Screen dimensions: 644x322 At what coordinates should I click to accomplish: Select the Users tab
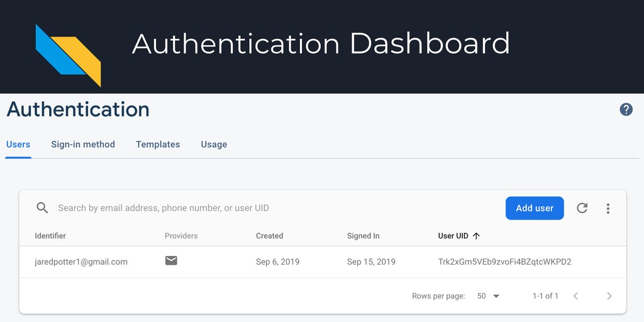tap(18, 145)
